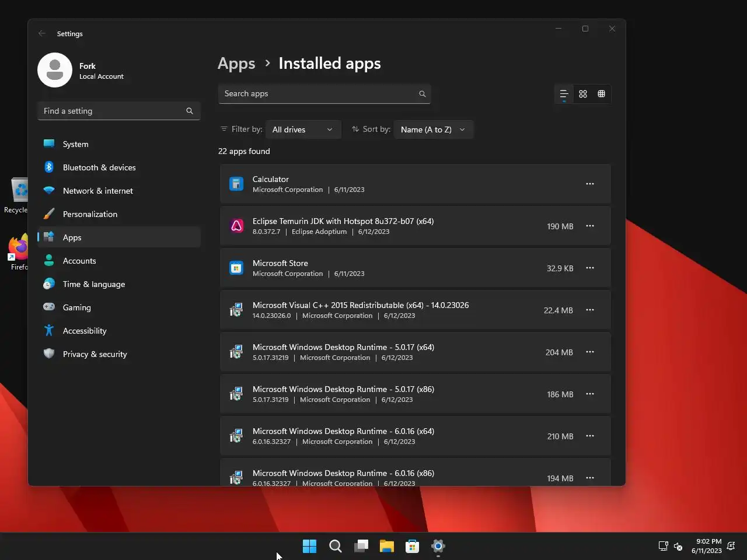Open Bluetooth & devices settings
The width and height of the screenshot is (747, 560).
(x=119, y=167)
